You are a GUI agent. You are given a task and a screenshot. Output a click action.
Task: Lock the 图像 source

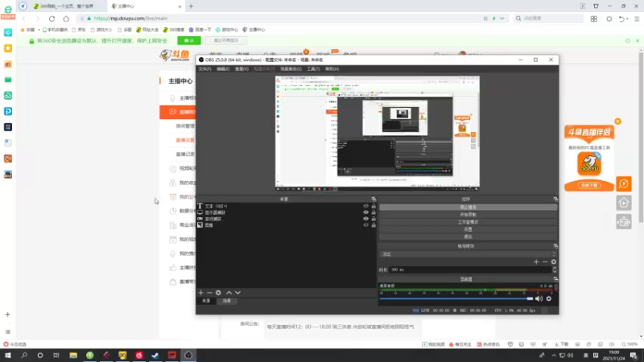pyautogui.click(x=374, y=225)
